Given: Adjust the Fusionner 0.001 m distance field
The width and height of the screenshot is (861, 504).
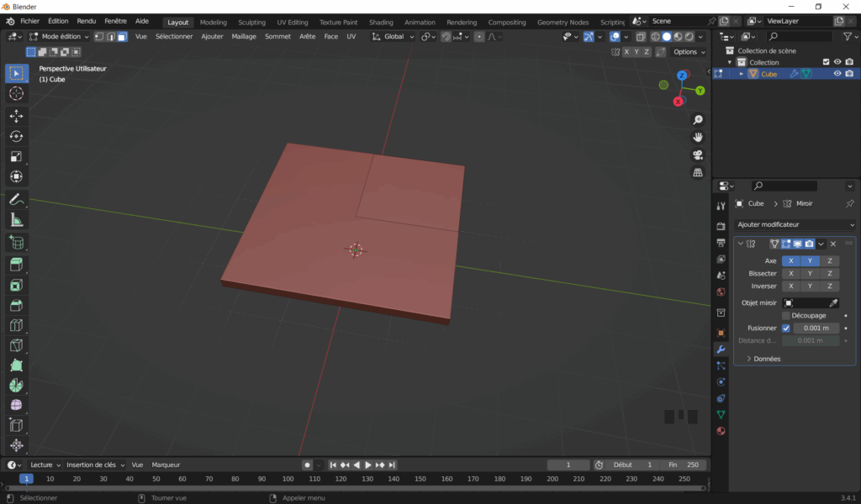Looking at the screenshot, I should [x=816, y=328].
